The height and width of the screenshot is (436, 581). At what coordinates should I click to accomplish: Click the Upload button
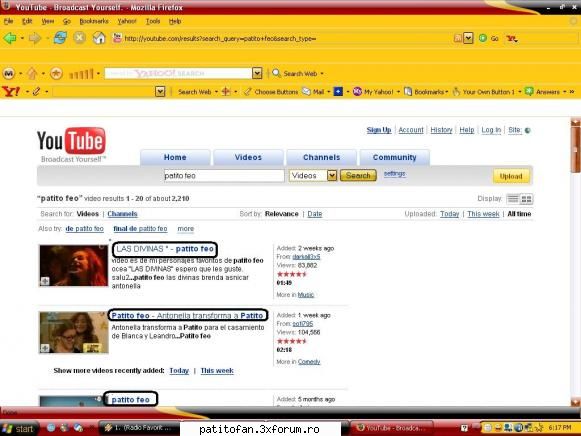pos(511,176)
